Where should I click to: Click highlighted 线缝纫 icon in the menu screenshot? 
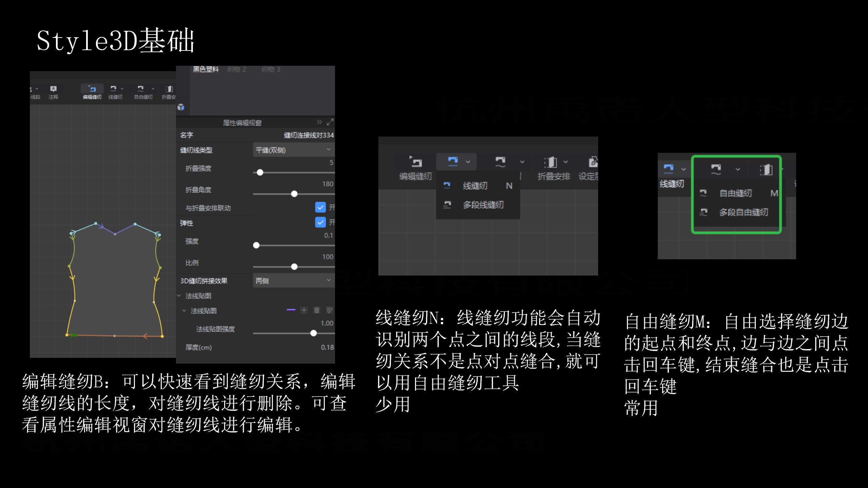coord(453,161)
